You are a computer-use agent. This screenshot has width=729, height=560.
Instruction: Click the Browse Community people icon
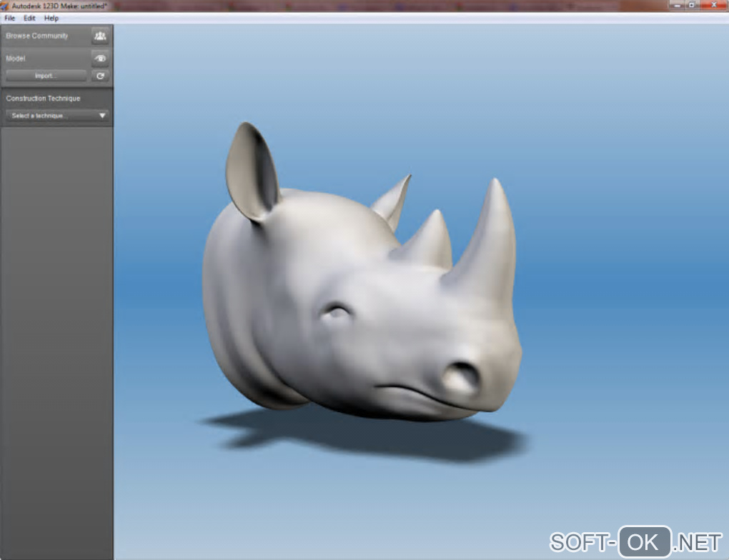point(100,36)
